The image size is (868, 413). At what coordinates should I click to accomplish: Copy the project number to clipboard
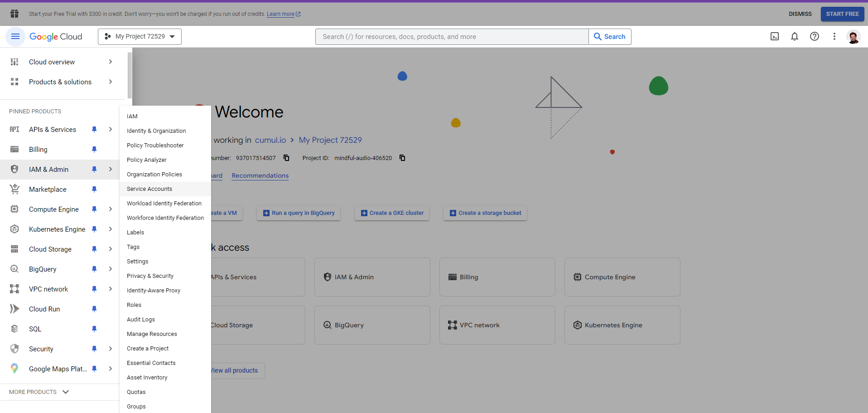coord(286,158)
